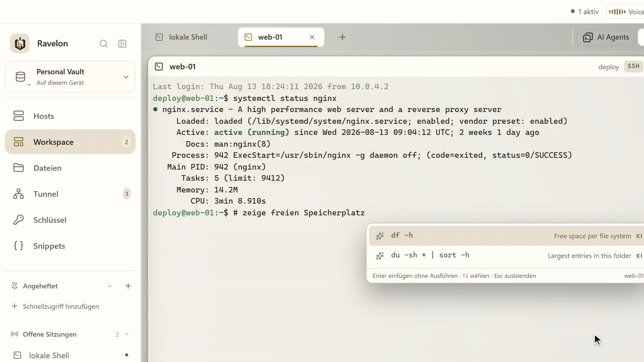Click the Tunnel network icon
Viewport: 644px width, 362px height.
tap(18, 194)
